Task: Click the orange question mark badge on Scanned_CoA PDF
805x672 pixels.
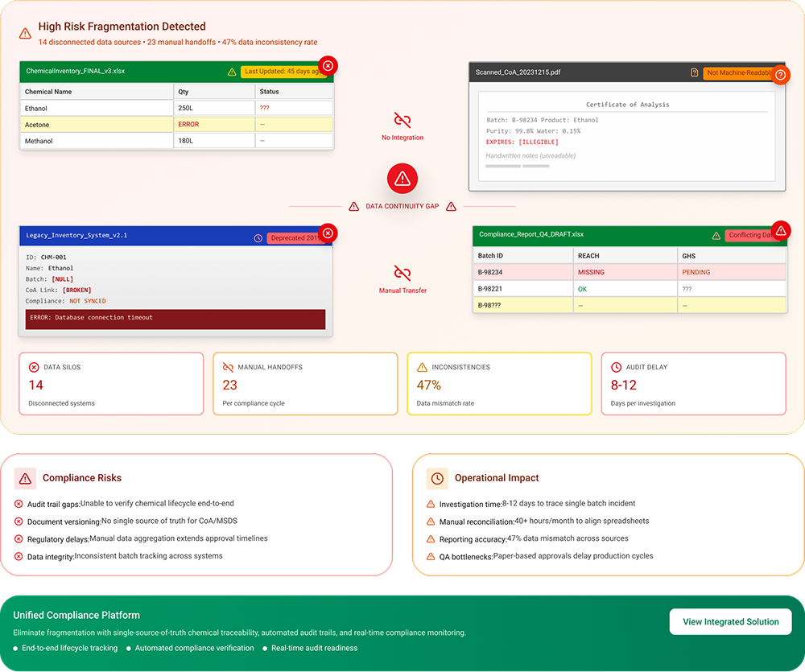Action: tap(779, 74)
